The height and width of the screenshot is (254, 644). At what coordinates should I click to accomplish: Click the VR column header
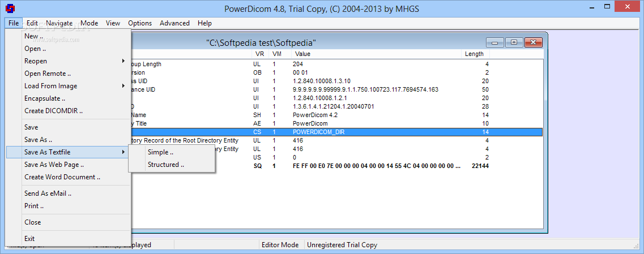(x=259, y=54)
